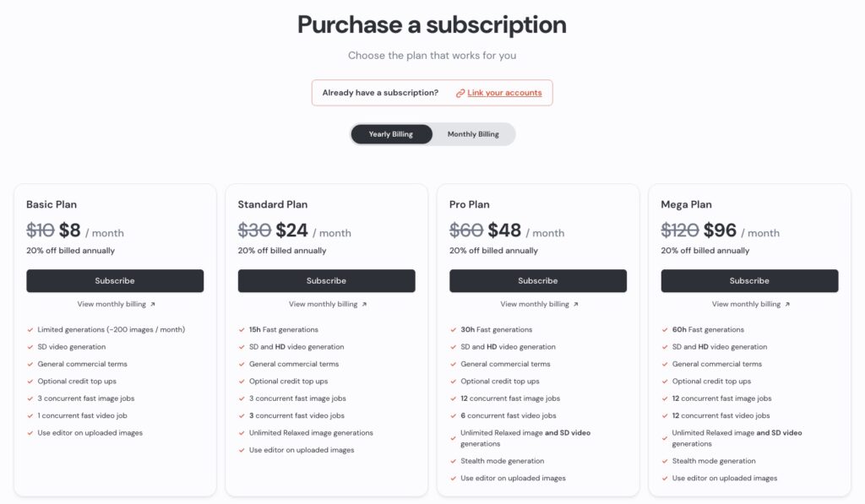The image size is (865, 504).
Task: Click the arrow icon under Mega Plan Subscribe
Action: (787, 305)
